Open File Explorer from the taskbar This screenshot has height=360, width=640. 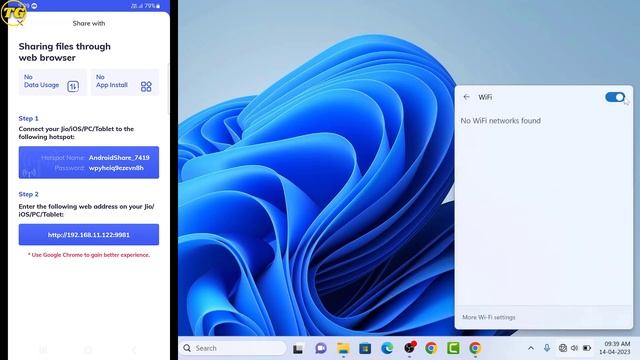pos(343,348)
